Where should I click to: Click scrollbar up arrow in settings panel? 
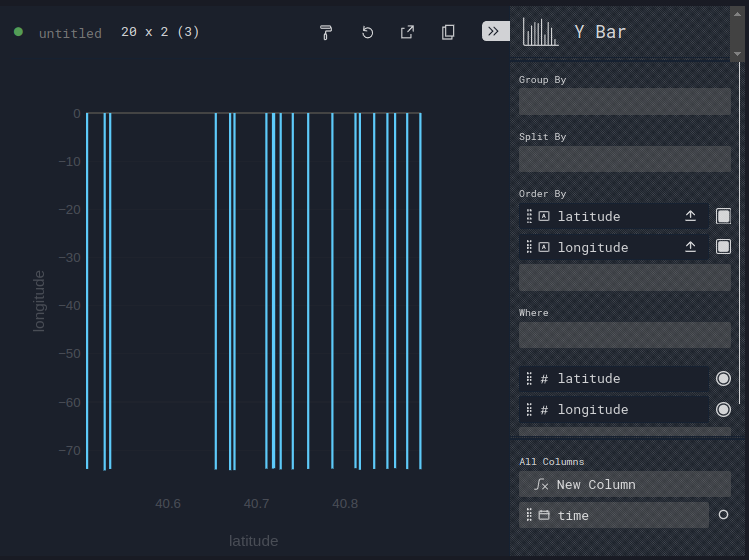pos(737,14)
